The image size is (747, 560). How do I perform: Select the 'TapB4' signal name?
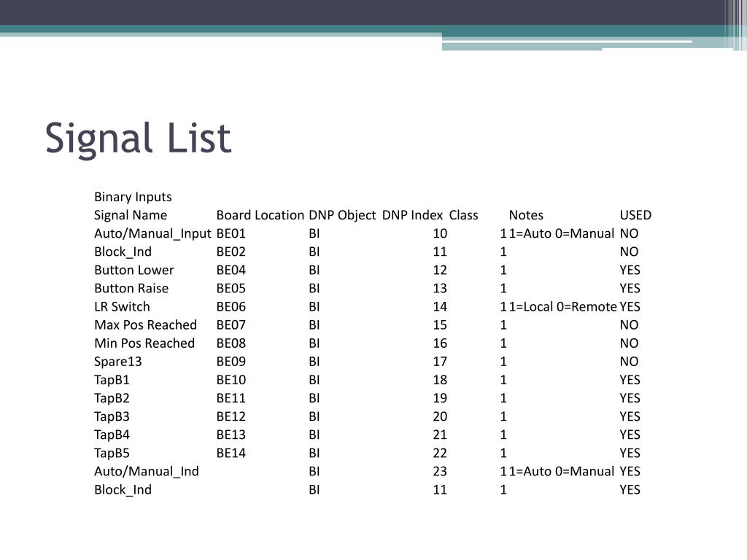click(x=112, y=435)
